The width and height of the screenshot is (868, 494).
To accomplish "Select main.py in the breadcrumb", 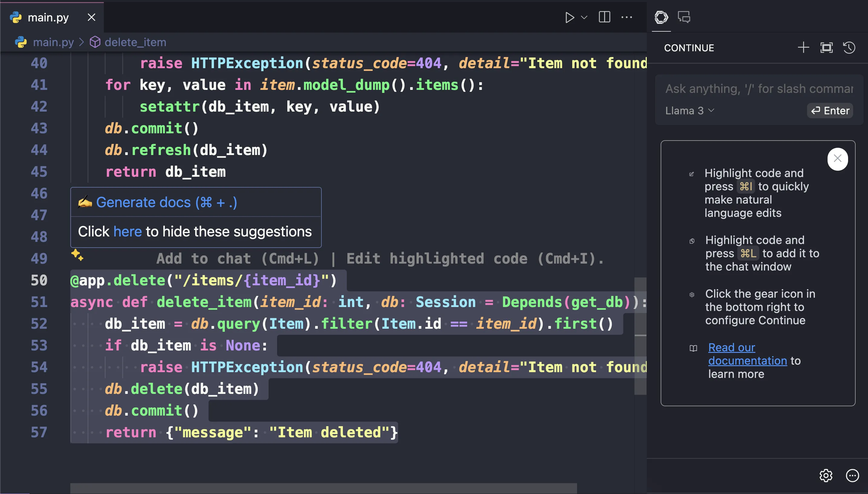I will point(53,42).
